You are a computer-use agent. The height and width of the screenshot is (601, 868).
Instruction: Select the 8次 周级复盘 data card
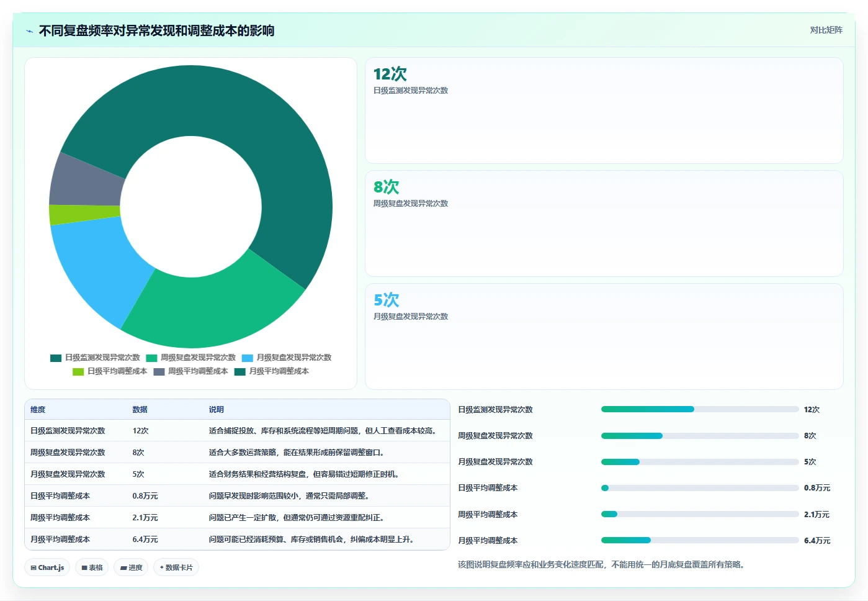point(604,224)
